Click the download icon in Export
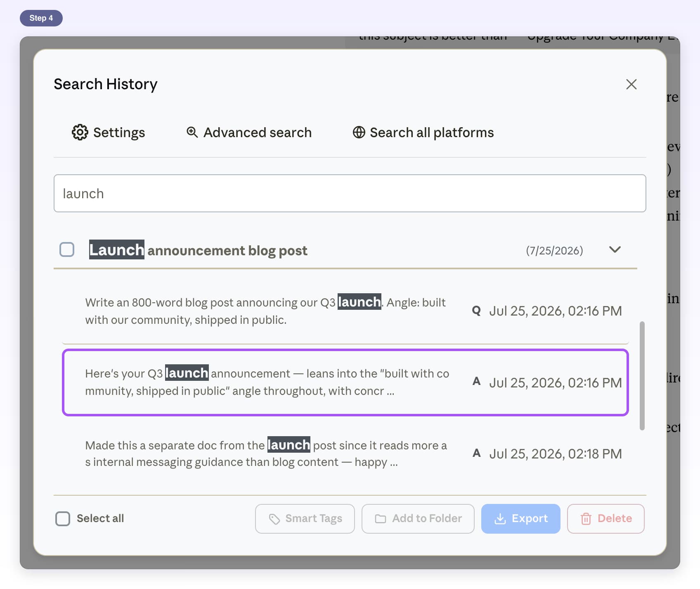Screen dimensions: 700x589 (x=500, y=519)
